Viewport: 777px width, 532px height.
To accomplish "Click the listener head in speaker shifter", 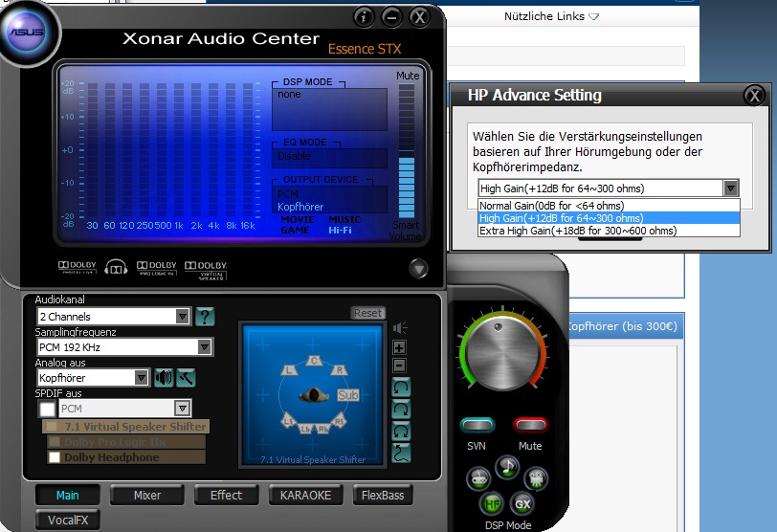I will point(314,395).
